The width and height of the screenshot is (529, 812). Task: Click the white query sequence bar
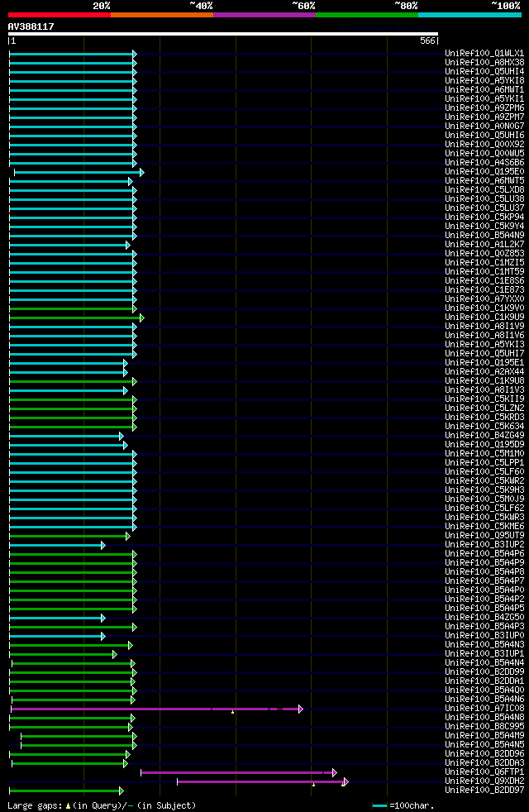tap(223, 34)
